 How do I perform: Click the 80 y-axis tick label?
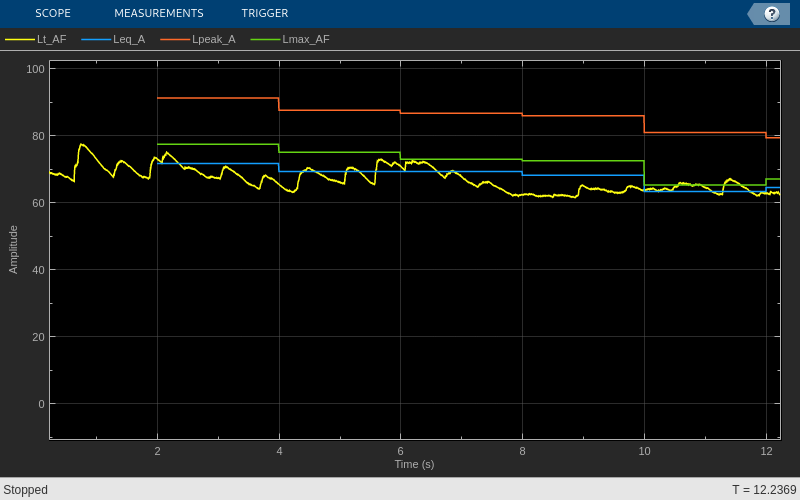point(38,136)
